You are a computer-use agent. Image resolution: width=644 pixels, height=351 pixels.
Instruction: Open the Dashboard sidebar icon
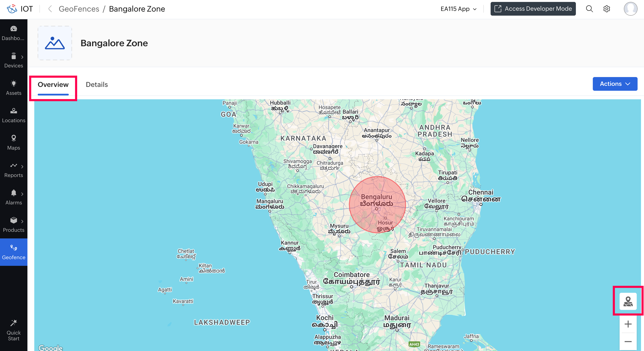point(13,29)
